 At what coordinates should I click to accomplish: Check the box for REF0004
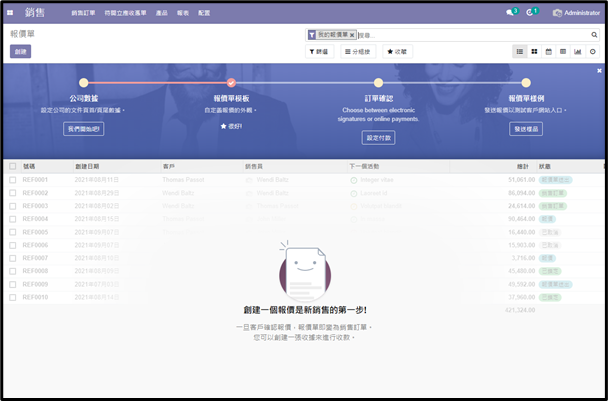[13, 219]
